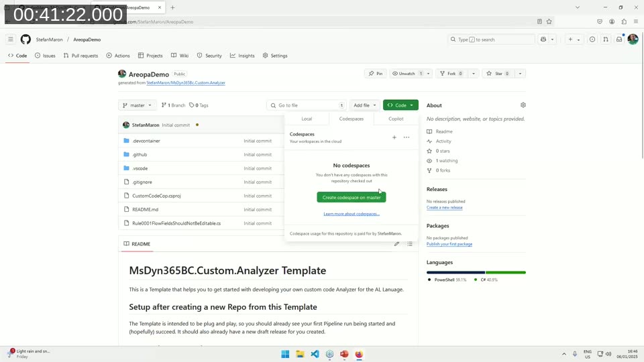
Task: Click the PowerShell segment of languages bar
Action: (x=455, y=273)
